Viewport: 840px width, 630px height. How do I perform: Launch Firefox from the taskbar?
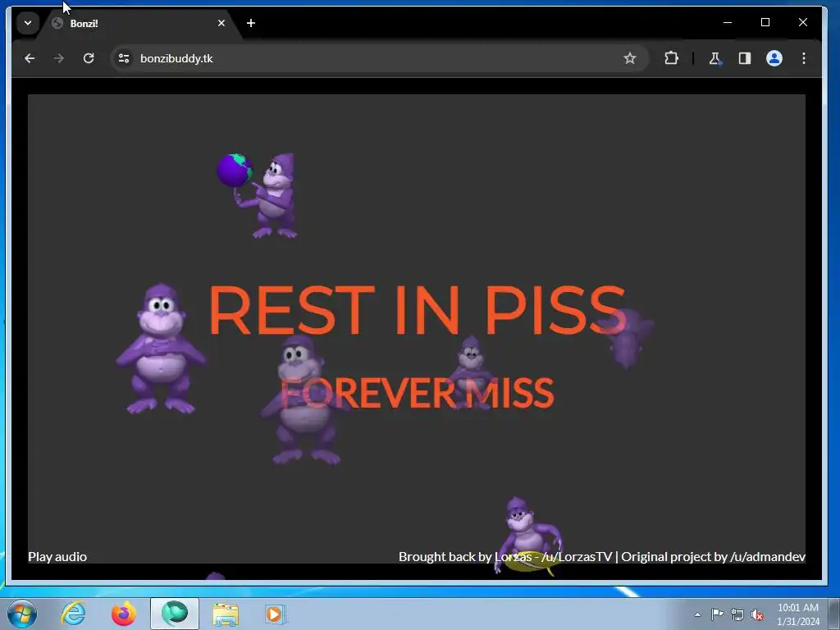[124, 614]
